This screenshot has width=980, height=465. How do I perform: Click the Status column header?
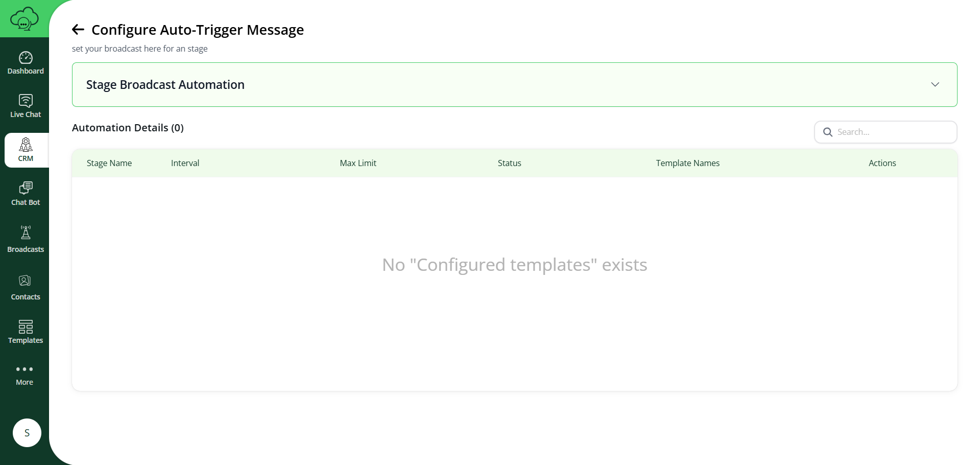[x=509, y=163]
